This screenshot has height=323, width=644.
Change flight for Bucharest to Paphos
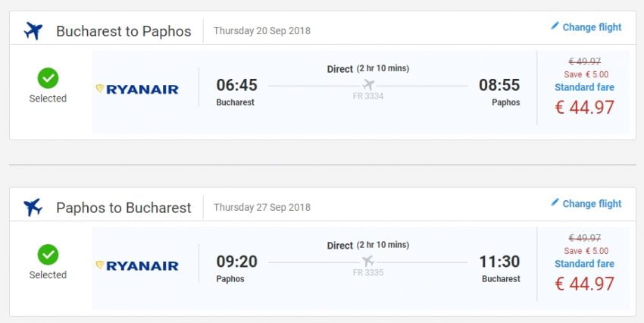(x=591, y=27)
